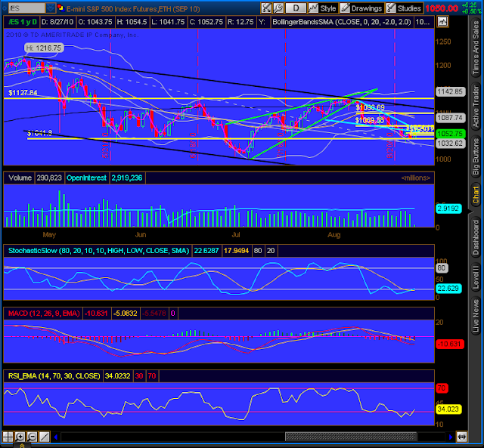This screenshot has height=448, width=484.
Task: Open the Studies menu button
Action: point(405,8)
